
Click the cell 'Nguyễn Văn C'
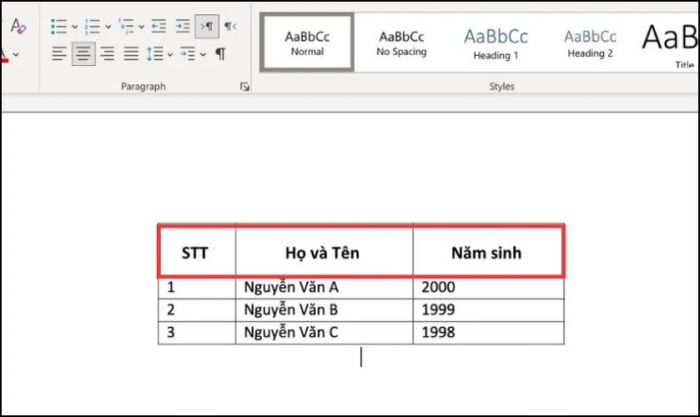click(324, 333)
